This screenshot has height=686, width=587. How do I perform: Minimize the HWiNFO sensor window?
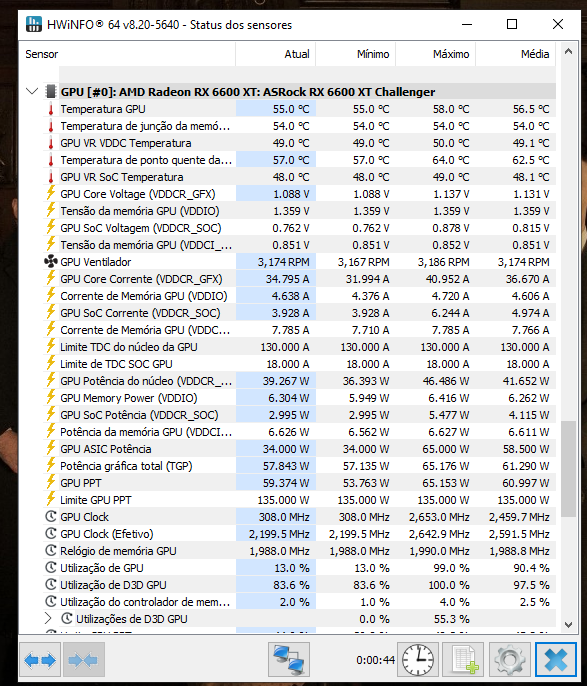[x=467, y=24]
